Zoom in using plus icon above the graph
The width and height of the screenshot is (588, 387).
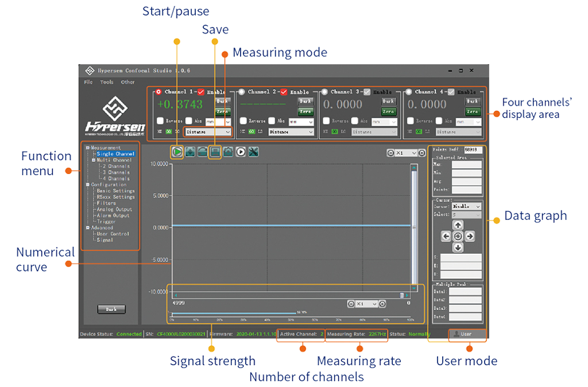422,153
